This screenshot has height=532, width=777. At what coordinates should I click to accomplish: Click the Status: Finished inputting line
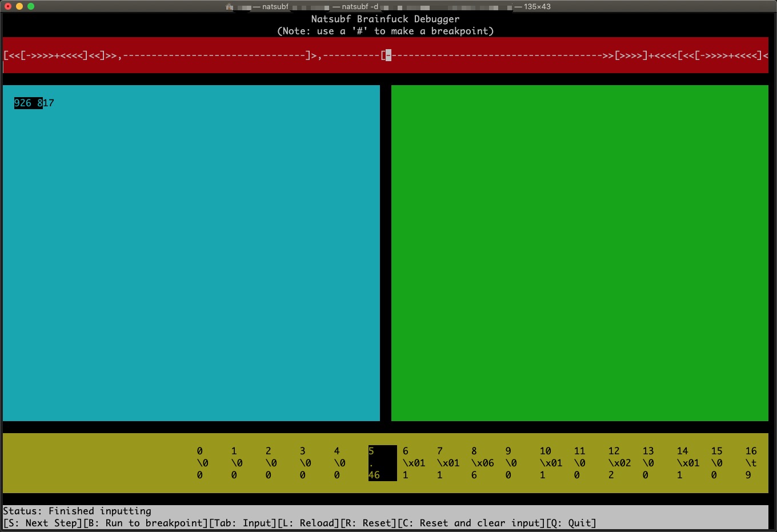[x=77, y=511]
